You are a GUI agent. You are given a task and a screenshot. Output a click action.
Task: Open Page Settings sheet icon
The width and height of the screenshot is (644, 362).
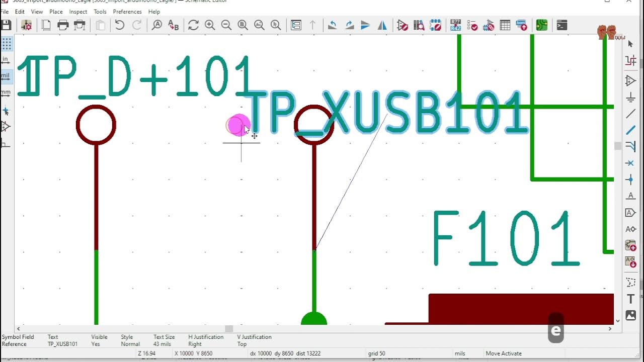(46, 25)
